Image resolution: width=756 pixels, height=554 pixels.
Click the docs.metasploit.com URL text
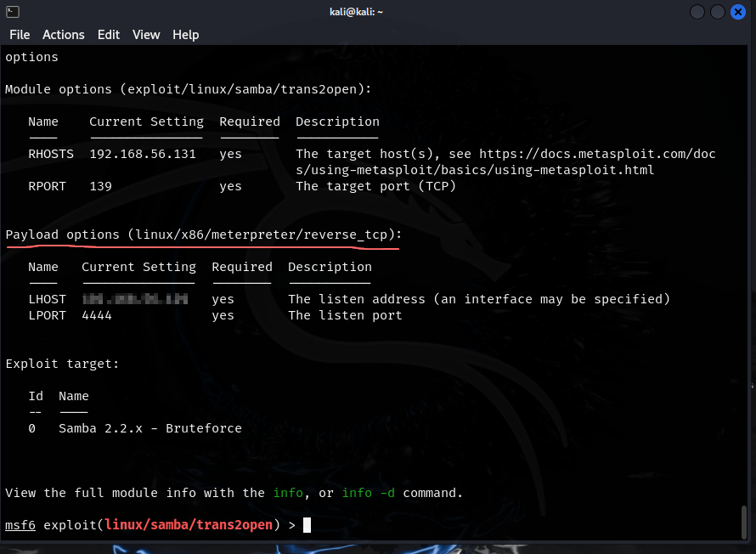point(597,154)
